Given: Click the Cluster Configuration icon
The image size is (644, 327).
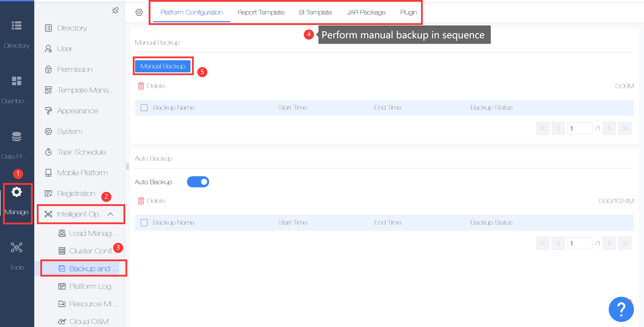Looking at the screenshot, I should coord(62,251).
